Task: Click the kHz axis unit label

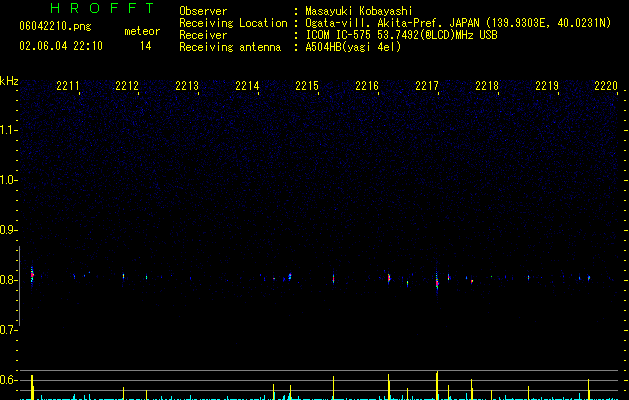Action: 9,81
